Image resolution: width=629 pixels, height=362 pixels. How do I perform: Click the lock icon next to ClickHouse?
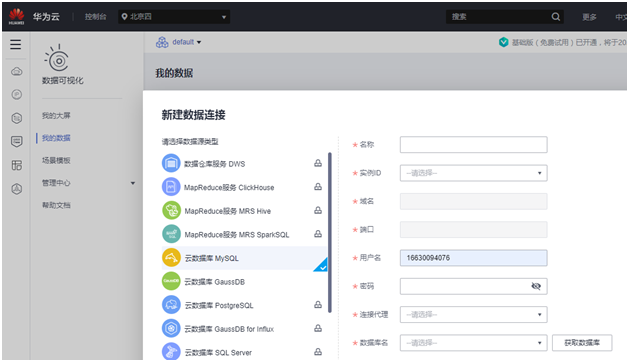(x=318, y=187)
